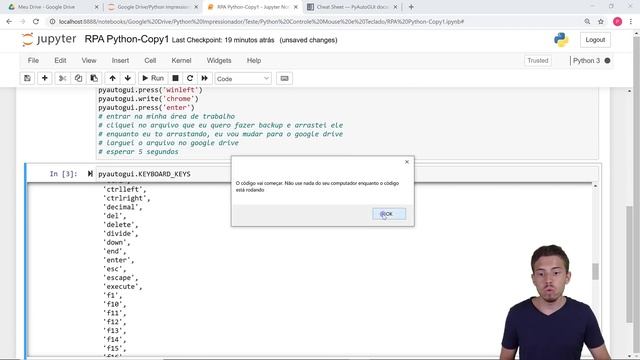Image resolution: width=640 pixels, height=360 pixels.
Task: Click the Jupyter logo
Action: pyautogui.click(x=49, y=39)
